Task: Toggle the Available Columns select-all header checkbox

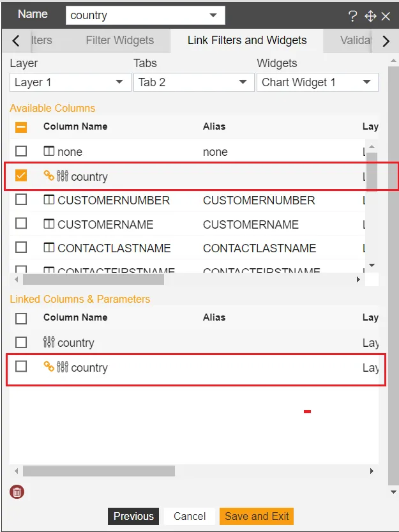Action: [x=21, y=127]
